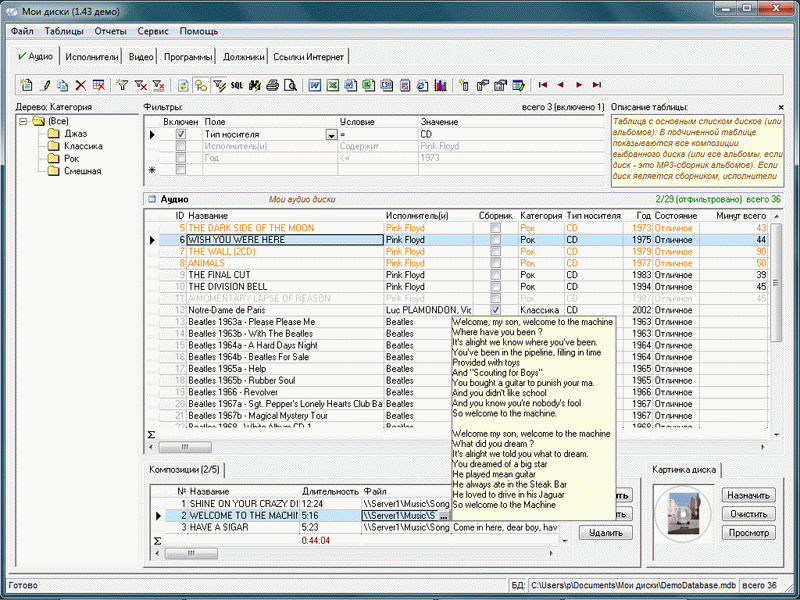
Task: Jump to first record navigation arrow
Action: point(543,85)
